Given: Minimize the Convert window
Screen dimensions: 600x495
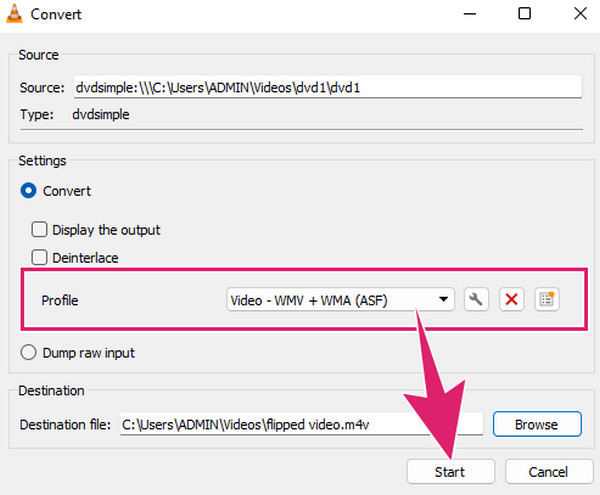Looking at the screenshot, I should [x=470, y=14].
